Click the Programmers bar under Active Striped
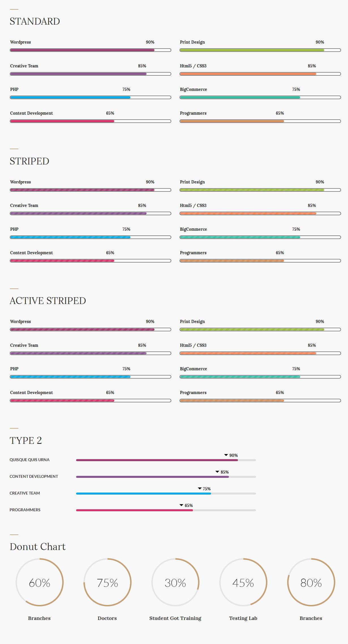The image size is (348, 644). 260,401
